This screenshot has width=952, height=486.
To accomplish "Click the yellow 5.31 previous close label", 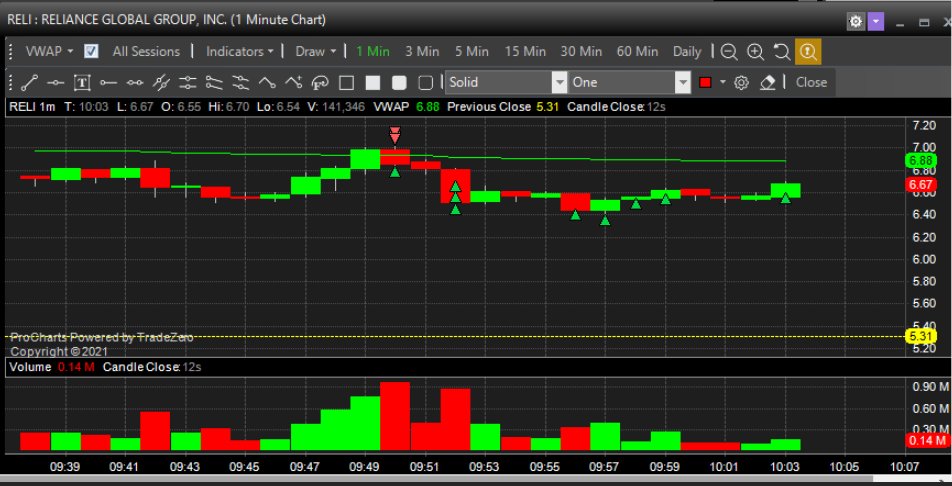I will 921,336.
